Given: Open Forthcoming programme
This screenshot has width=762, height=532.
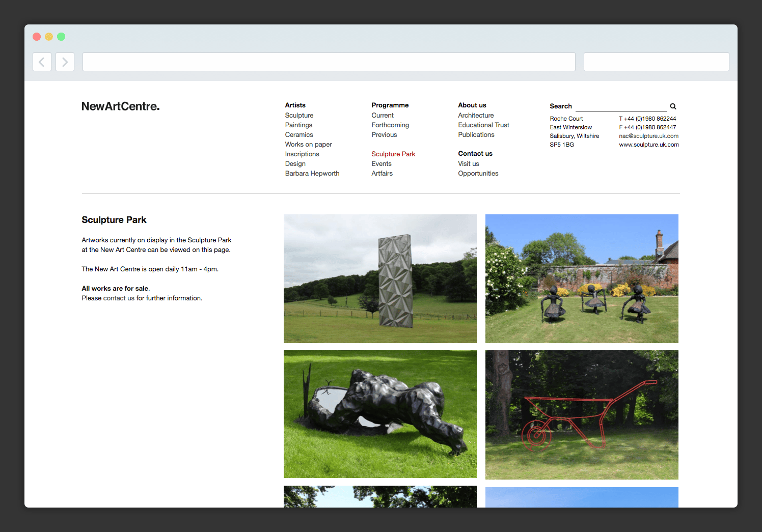Looking at the screenshot, I should pos(390,125).
